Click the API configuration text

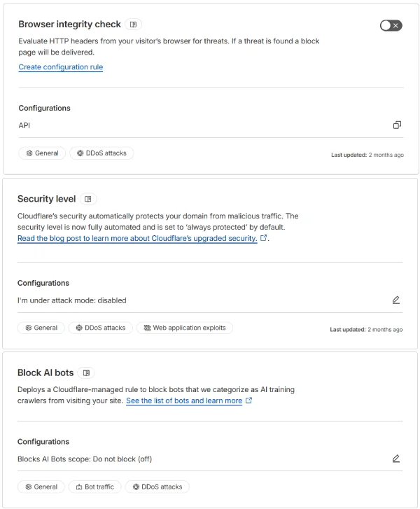pyautogui.click(x=24, y=125)
